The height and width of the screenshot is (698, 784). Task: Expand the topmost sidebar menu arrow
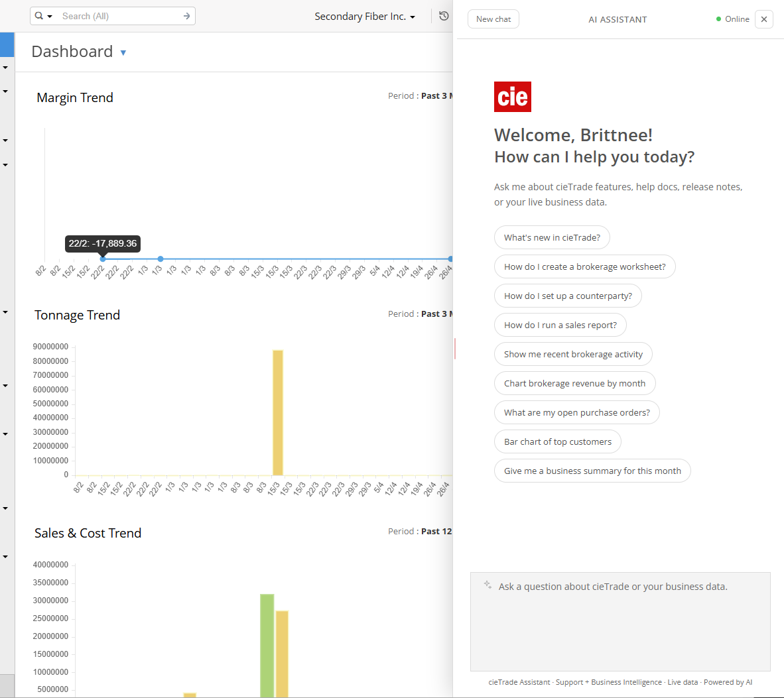point(5,68)
